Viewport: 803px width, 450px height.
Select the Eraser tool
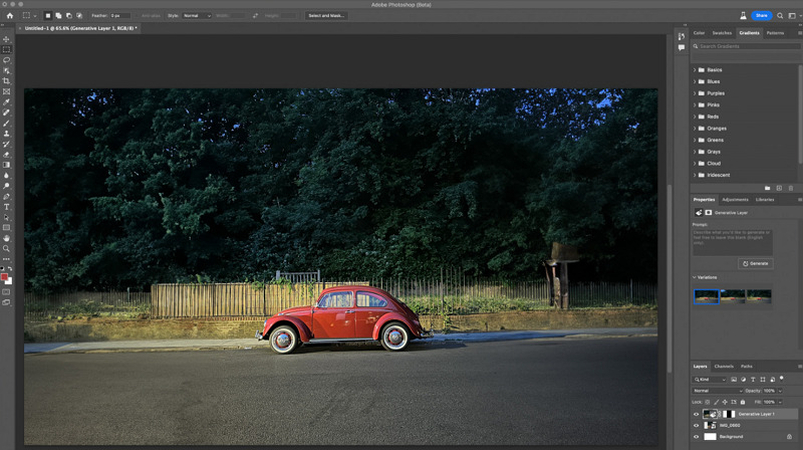6,155
